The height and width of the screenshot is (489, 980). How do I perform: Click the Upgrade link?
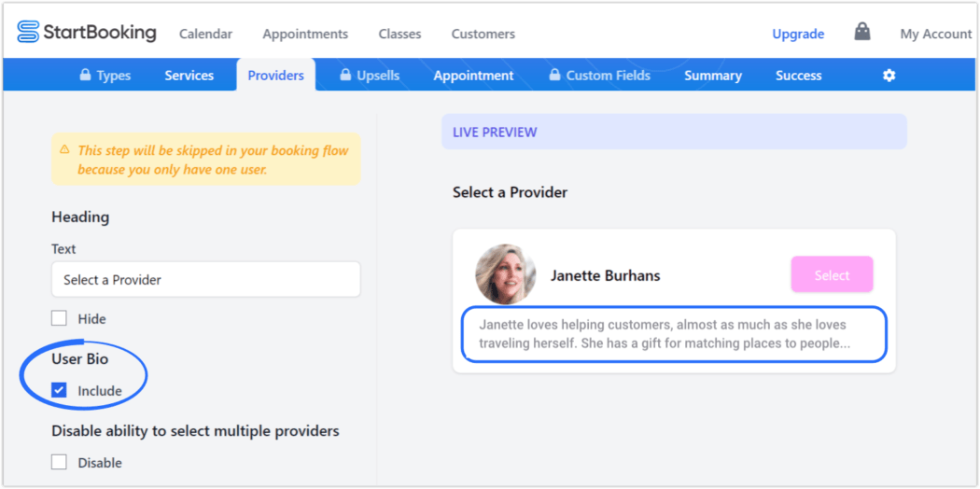point(798,35)
